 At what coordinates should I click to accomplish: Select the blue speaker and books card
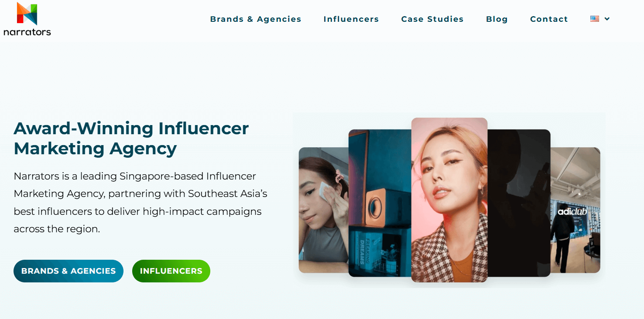coord(380,203)
